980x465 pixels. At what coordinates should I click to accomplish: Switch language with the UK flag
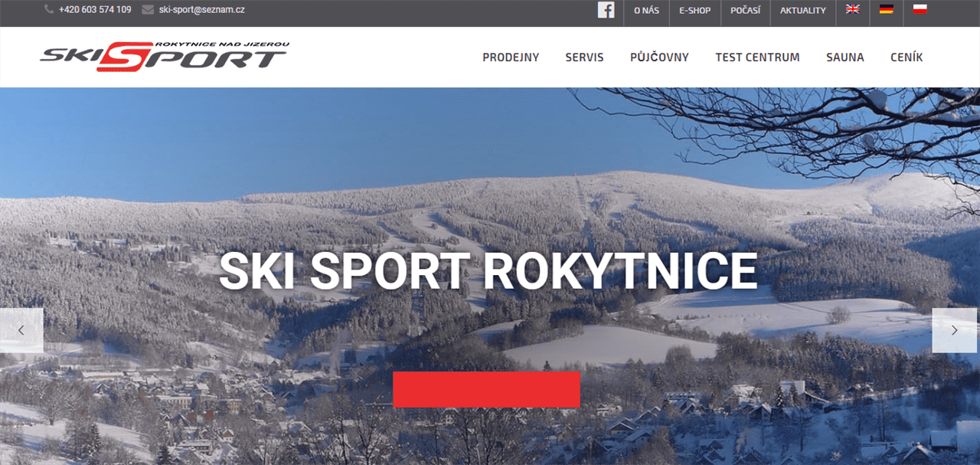click(852, 9)
